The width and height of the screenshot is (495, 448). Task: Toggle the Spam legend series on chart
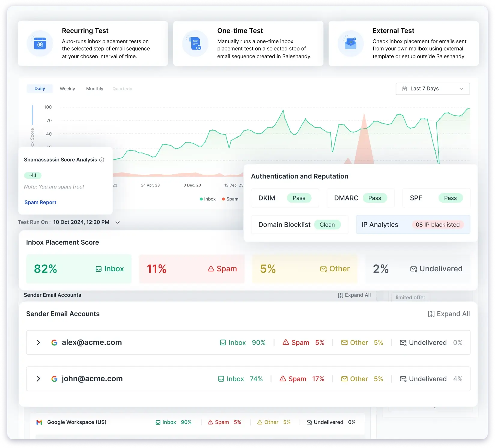(230, 199)
